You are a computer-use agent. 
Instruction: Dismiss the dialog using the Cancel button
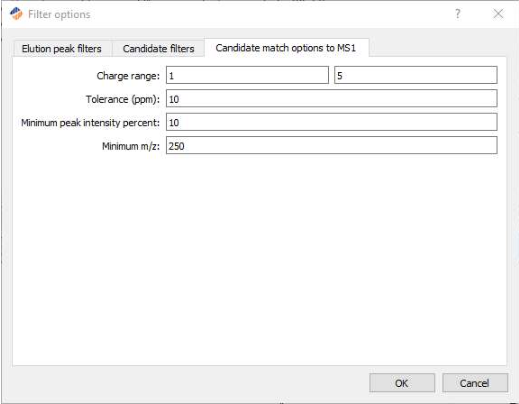(475, 383)
